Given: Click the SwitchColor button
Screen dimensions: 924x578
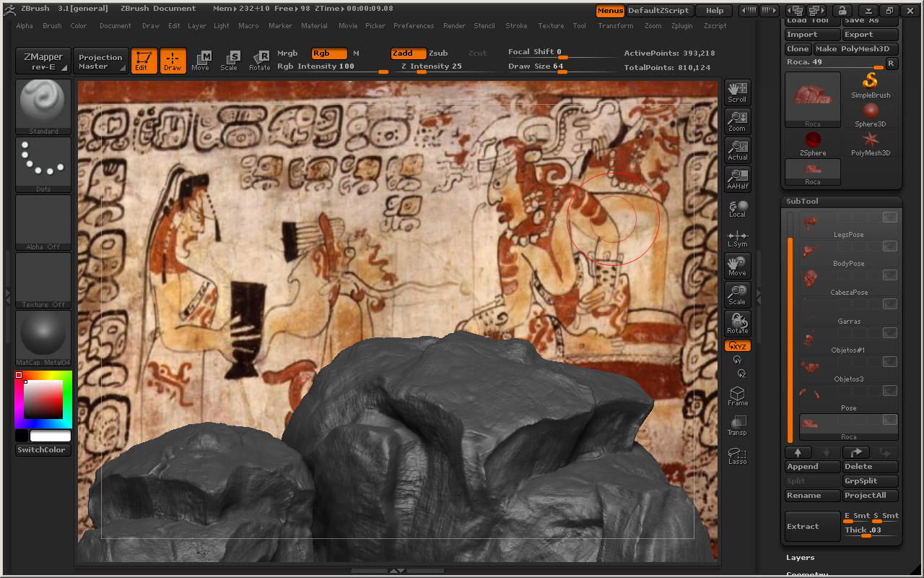Looking at the screenshot, I should pos(43,450).
